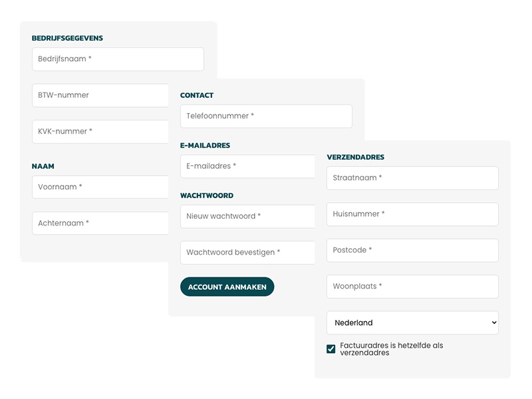The width and height of the screenshot is (532, 399).
Task: Focus the Nieuw wachtwoord field
Action: click(247, 216)
